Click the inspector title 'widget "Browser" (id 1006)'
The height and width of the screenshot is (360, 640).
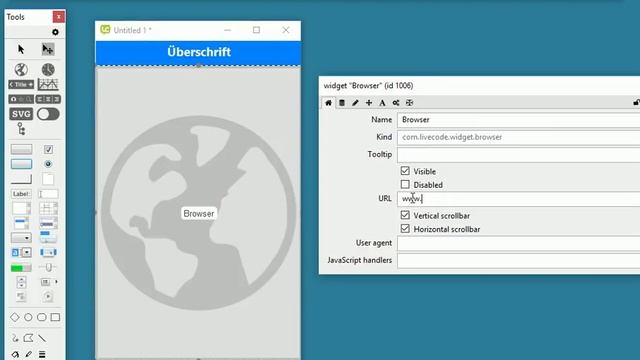click(368, 86)
